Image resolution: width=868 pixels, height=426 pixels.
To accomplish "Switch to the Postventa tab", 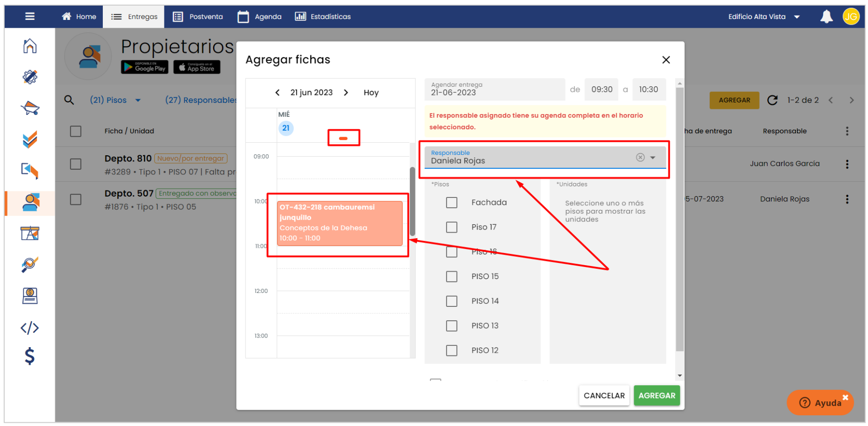I will pyautogui.click(x=198, y=17).
